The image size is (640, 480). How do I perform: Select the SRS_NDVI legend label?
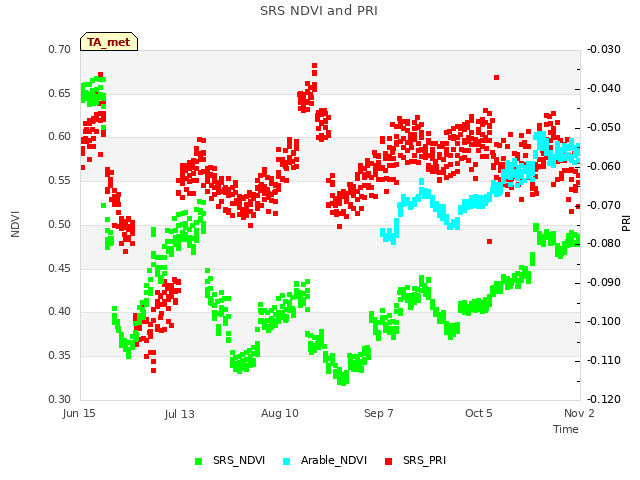(239, 461)
